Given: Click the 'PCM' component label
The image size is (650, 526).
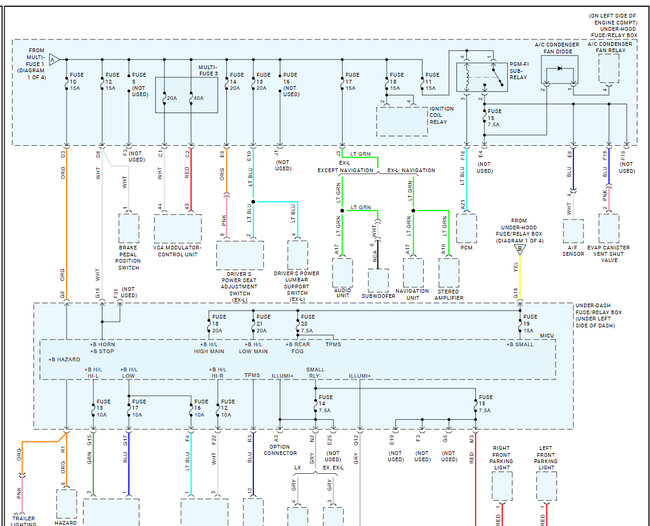Looking at the screenshot, I should (x=466, y=247).
